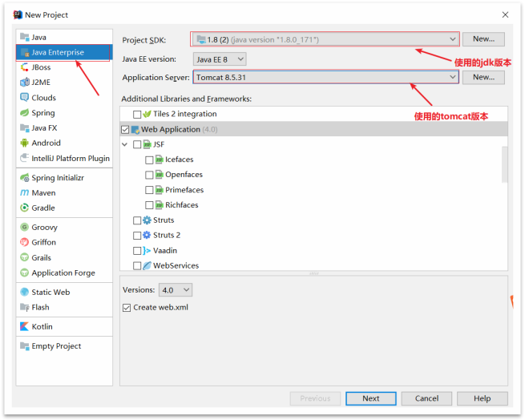Click the Struts 2 gear icon
This screenshot has width=525, height=420.
[147, 235]
